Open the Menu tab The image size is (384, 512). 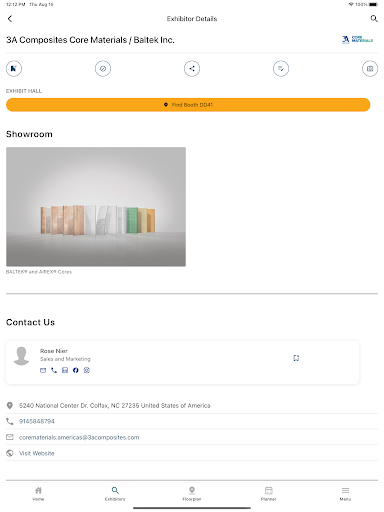point(345,494)
